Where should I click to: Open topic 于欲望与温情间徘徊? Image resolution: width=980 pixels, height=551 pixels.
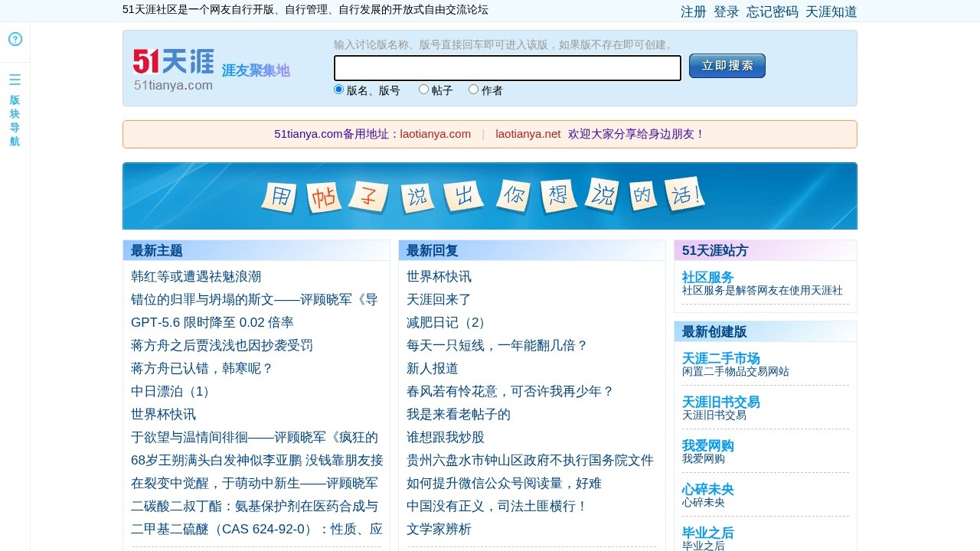pyautogui.click(x=254, y=437)
